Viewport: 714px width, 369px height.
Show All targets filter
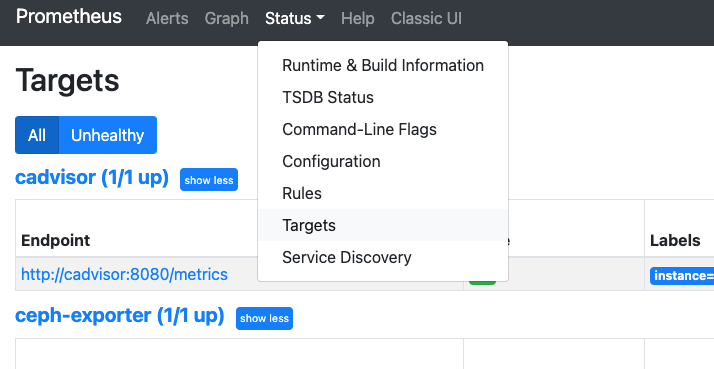click(37, 135)
